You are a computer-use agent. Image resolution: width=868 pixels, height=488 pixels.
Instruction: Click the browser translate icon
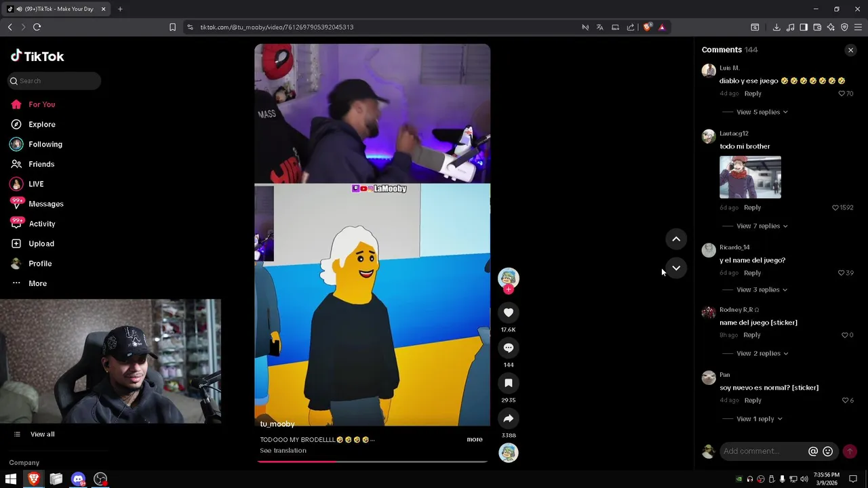(599, 27)
